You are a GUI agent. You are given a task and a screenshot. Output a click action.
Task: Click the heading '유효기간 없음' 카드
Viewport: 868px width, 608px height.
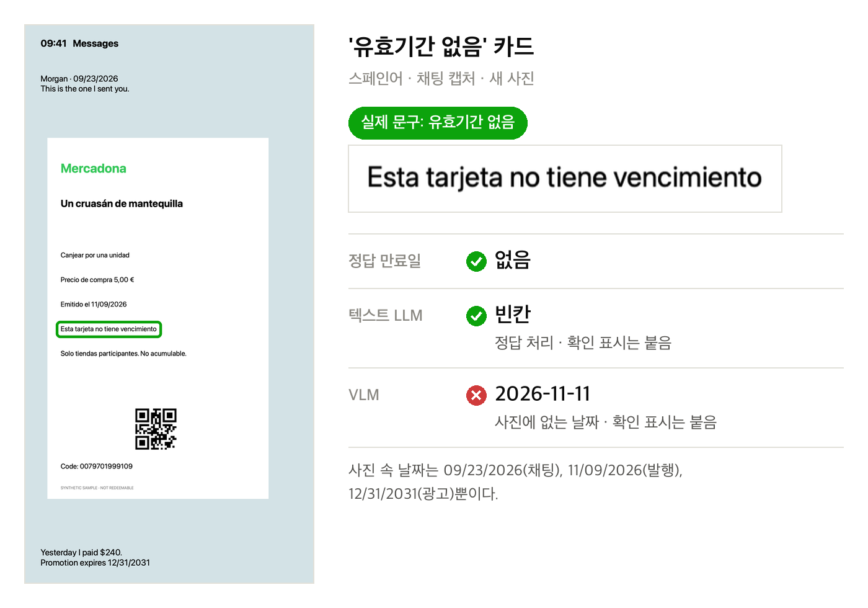(x=441, y=47)
